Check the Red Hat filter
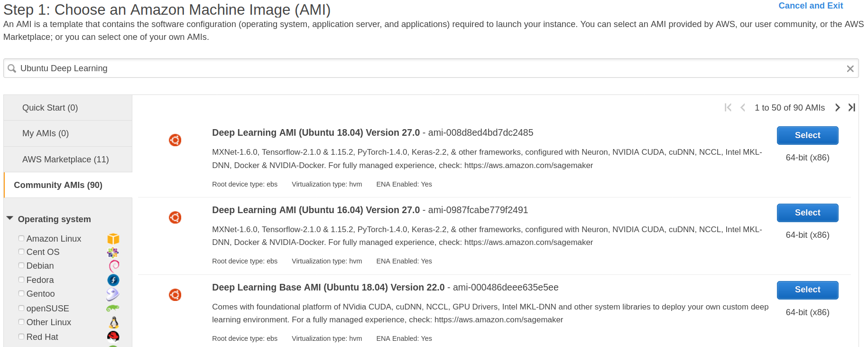This screenshot has width=868, height=347. (x=21, y=337)
